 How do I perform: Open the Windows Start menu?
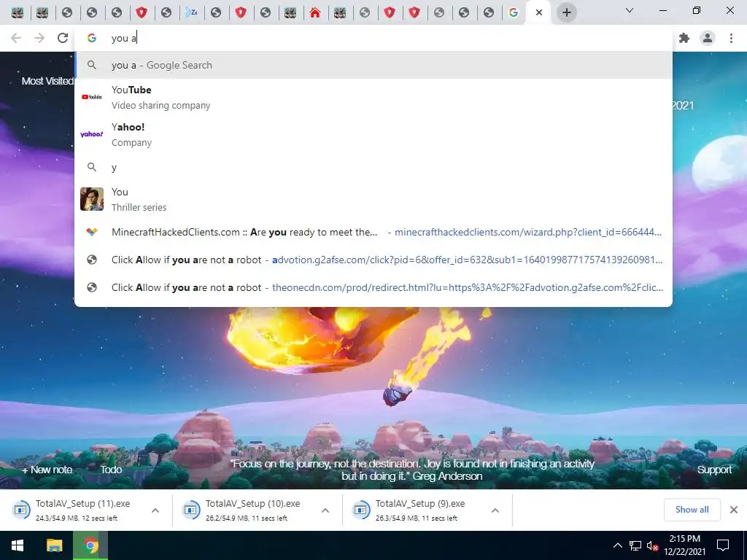(18, 545)
